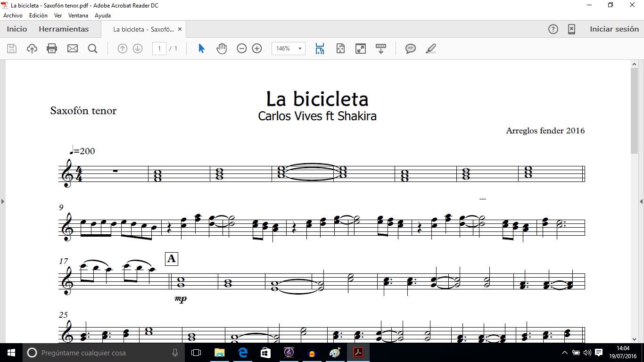Add a comment with speech bubble icon
The height and width of the screenshot is (362, 644).
[x=411, y=49]
